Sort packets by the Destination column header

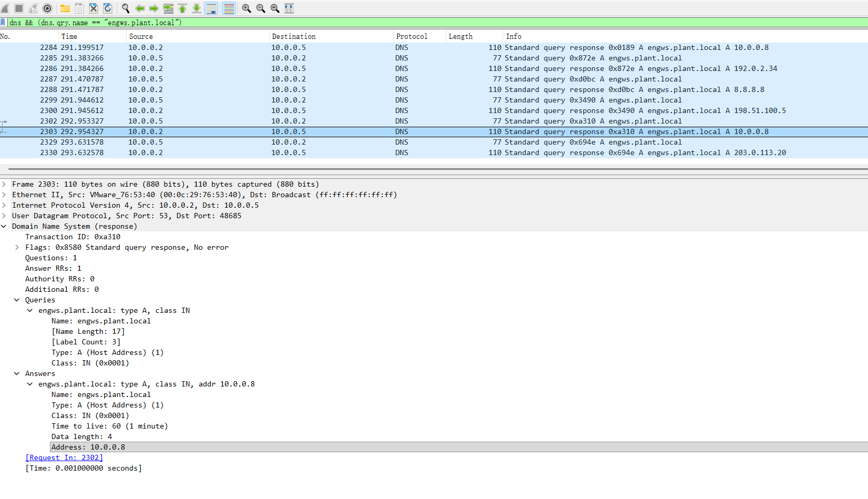pos(294,36)
